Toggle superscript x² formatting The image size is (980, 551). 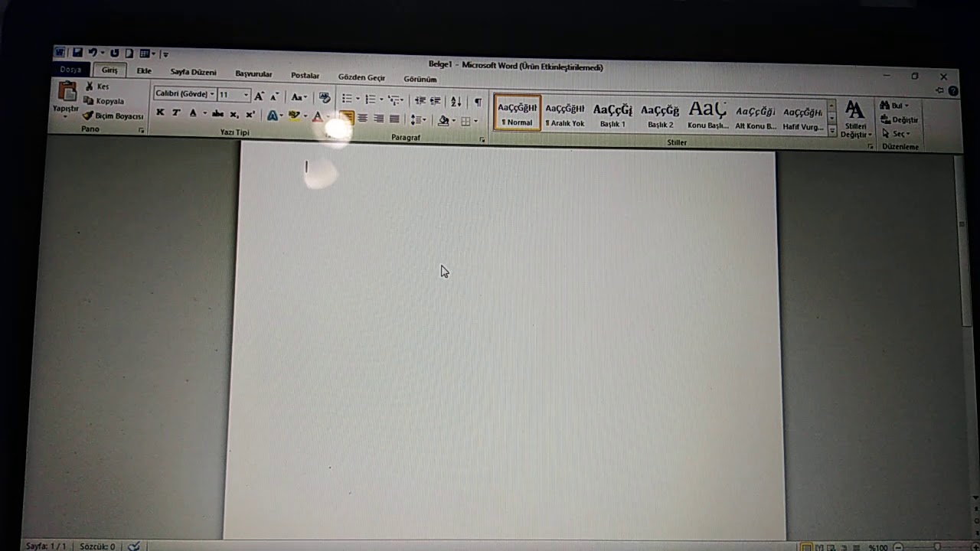click(250, 115)
